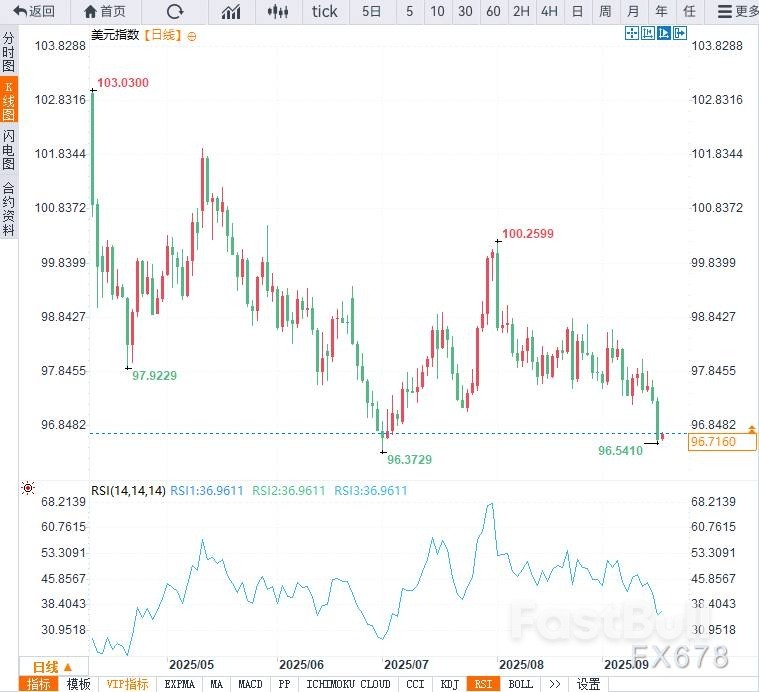Click the 返回 back arrow button

34,12
